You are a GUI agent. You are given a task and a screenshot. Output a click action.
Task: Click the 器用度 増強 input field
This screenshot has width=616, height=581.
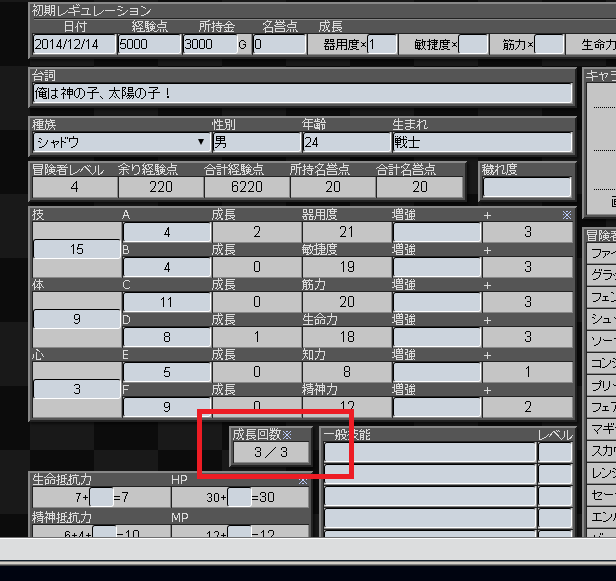click(x=435, y=232)
